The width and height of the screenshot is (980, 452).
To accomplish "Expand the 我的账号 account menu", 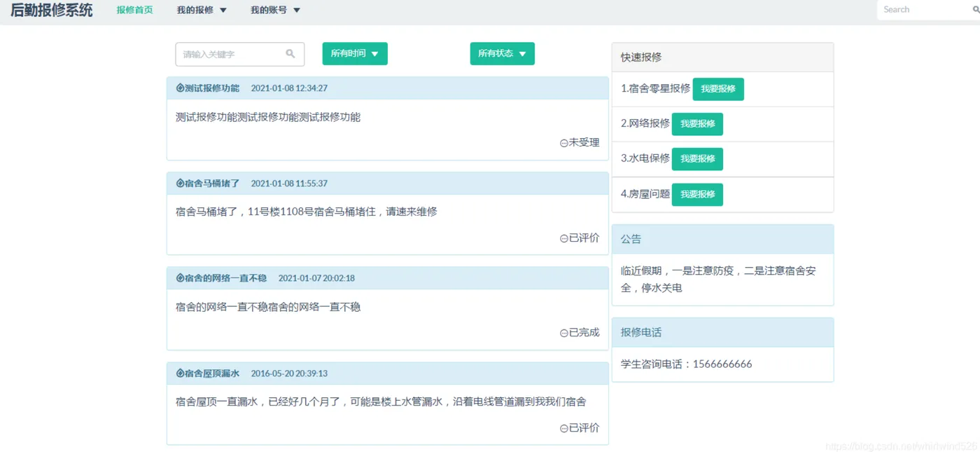I will pyautogui.click(x=275, y=11).
